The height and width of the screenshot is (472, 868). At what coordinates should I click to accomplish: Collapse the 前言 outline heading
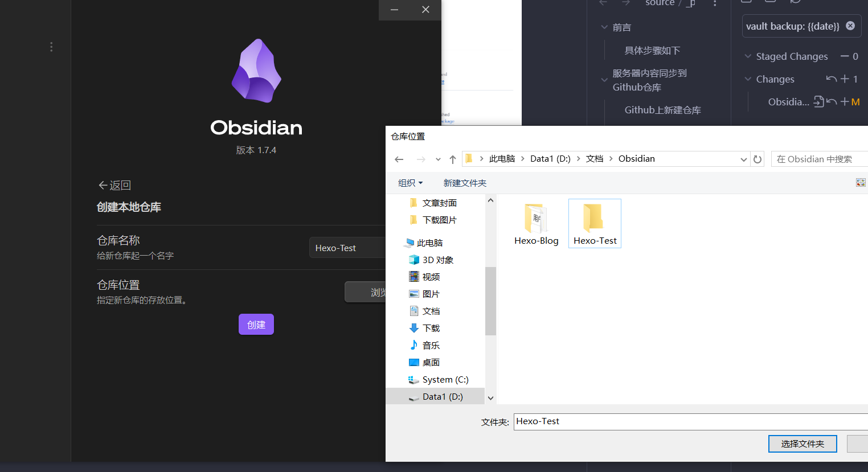coord(604,27)
